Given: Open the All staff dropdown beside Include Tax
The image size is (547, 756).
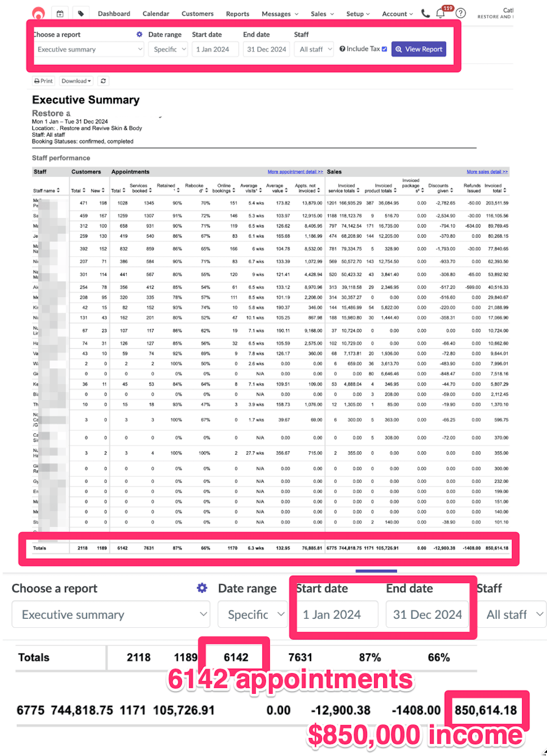Looking at the screenshot, I should pos(314,49).
